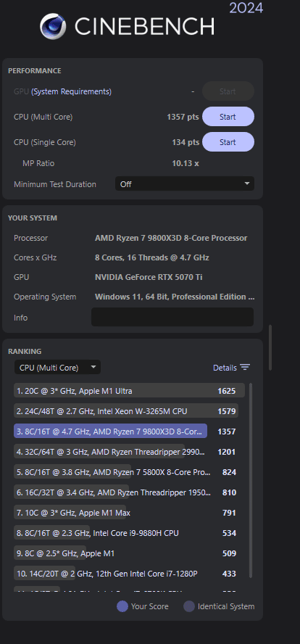Click the 8 Cores, 16 Threads @ 4.7 GHz value
Image resolution: width=300 pixels, height=644 pixels.
152,258
